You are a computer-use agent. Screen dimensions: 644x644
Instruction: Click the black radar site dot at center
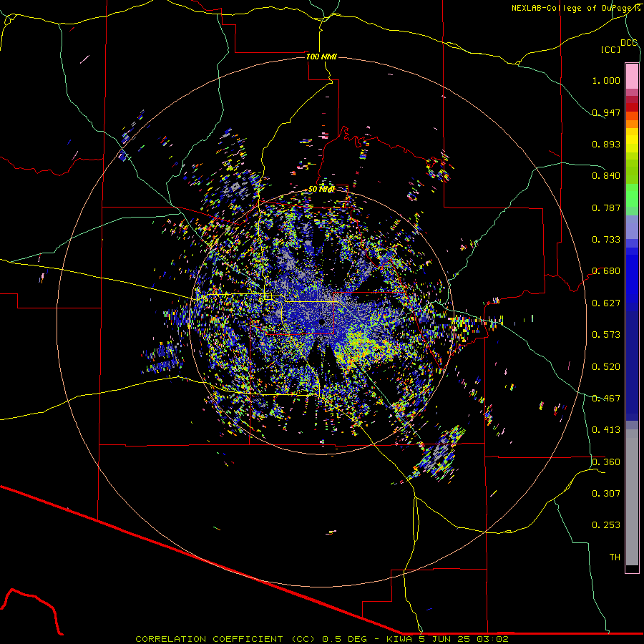(x=322, y=323)
